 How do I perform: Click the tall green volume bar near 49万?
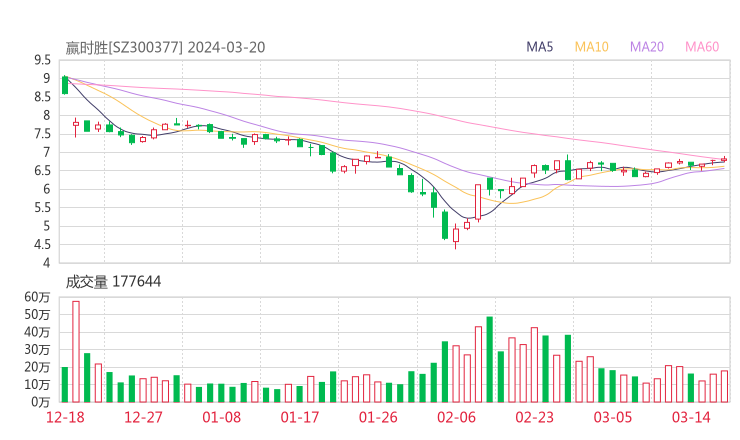click(x=490, y=360)
